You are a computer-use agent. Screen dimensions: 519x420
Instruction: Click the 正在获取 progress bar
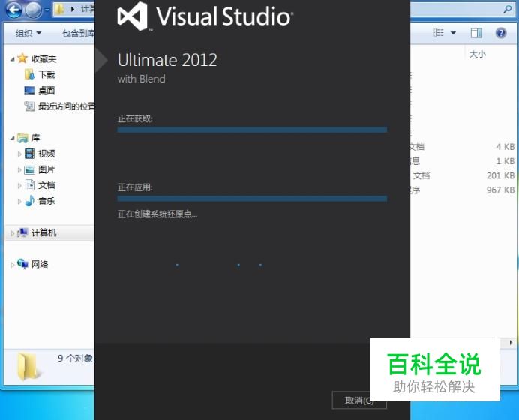point(252,130)
